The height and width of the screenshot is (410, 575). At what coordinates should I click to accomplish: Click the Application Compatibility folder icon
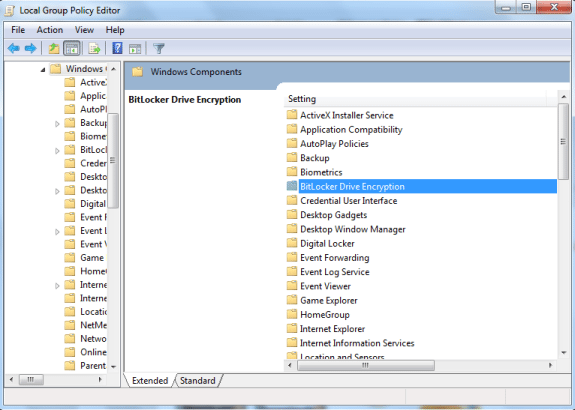click(x=292, y=129)
